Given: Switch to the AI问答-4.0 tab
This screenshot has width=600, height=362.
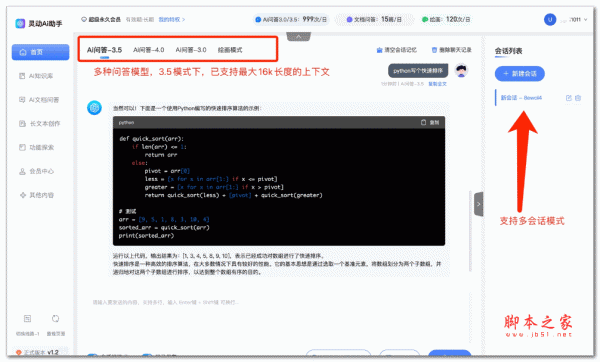Looking at the screenshot, I should (x=148, y=50).
